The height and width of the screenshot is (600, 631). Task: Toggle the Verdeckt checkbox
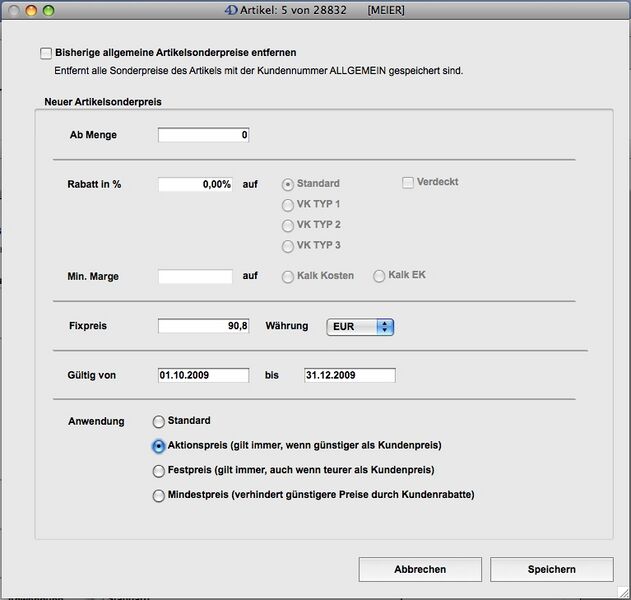(408, 183)
